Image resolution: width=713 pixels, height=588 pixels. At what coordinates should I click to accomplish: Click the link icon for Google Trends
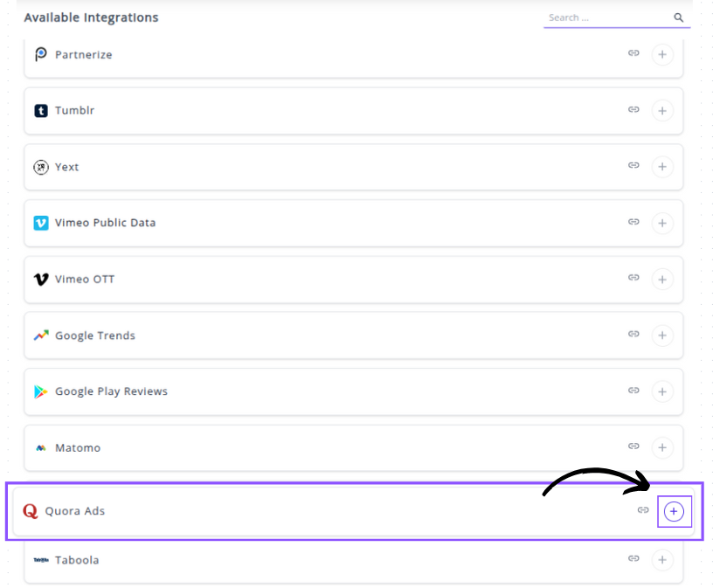pyautogui.click(x=633, y=335)
